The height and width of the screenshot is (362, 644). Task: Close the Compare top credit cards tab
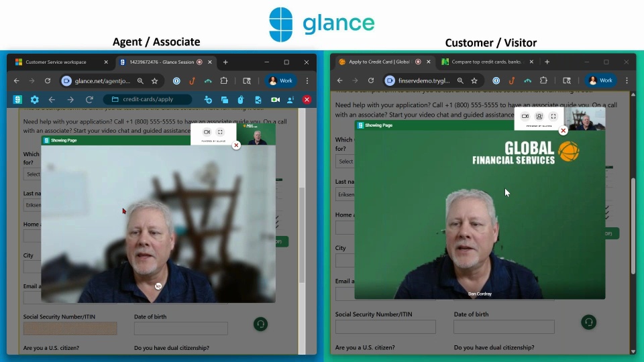[x=531, y=62]
